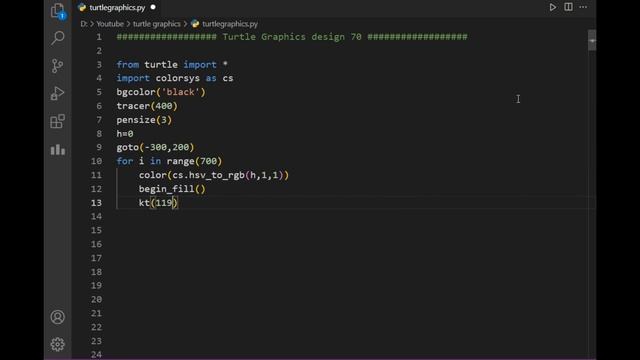Click line number 13 in the gutter
Screen dimensions: 640x360
click(96, 203)
